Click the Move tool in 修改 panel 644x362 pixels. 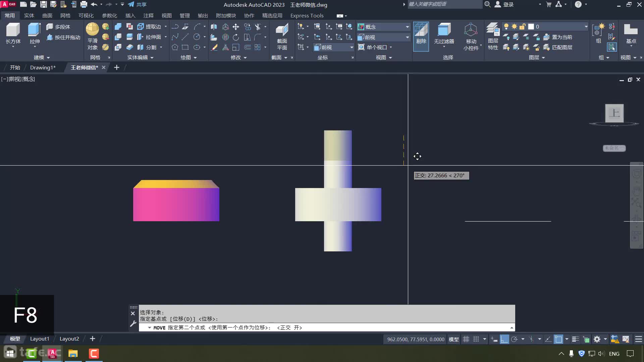[x=236, y=26]
